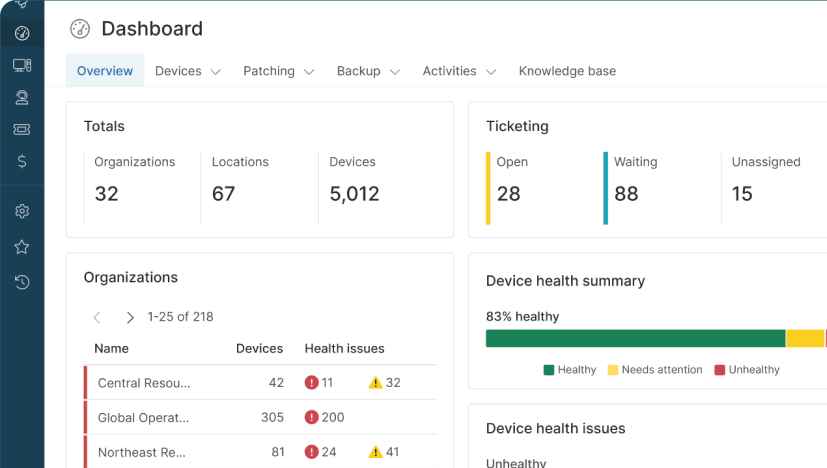Viewport: 827px width, 468px height.
Task: Click the 83% healthy label
Action: point(523,317)
